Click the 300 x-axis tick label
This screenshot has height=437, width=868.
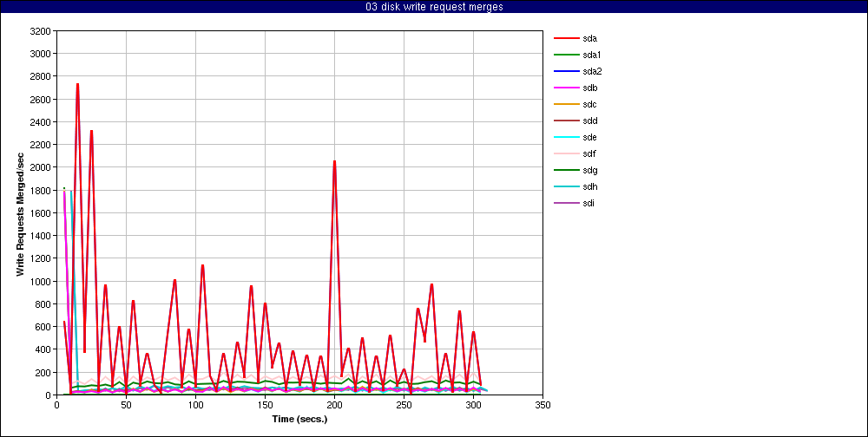pos(473,405)
